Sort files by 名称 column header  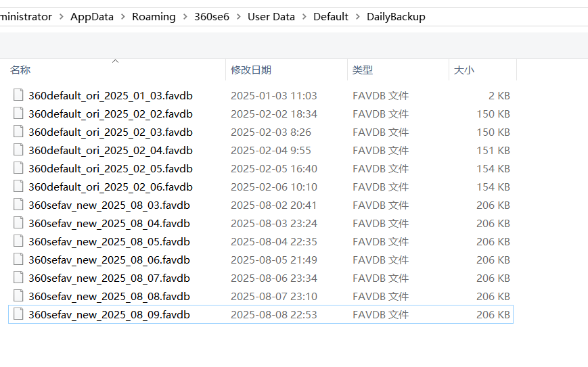[x=20, y=70]
